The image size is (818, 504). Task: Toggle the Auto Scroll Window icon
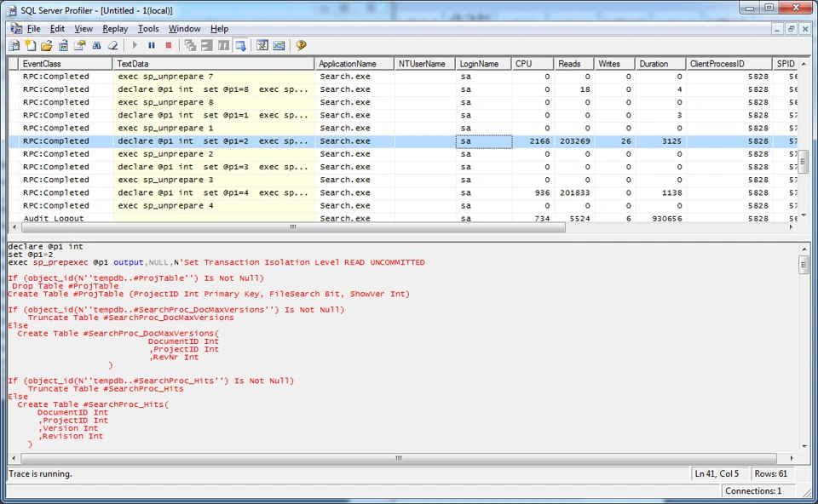[x=240, y=45]
